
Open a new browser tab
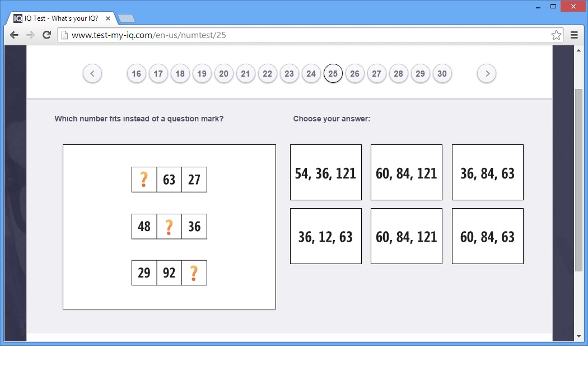coord(127,18)
